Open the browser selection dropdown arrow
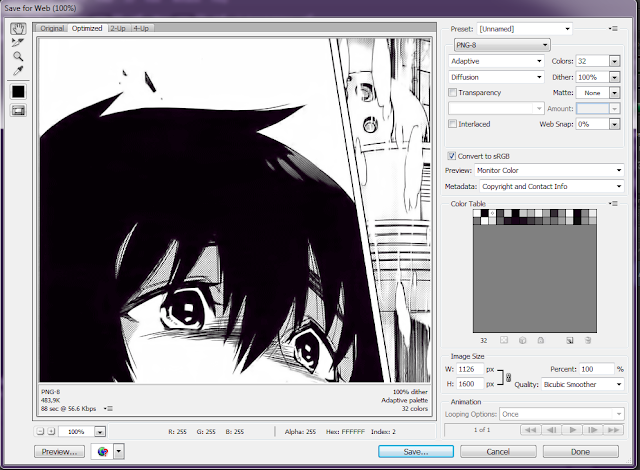The image size is (640, 470). tap(119, 452)
